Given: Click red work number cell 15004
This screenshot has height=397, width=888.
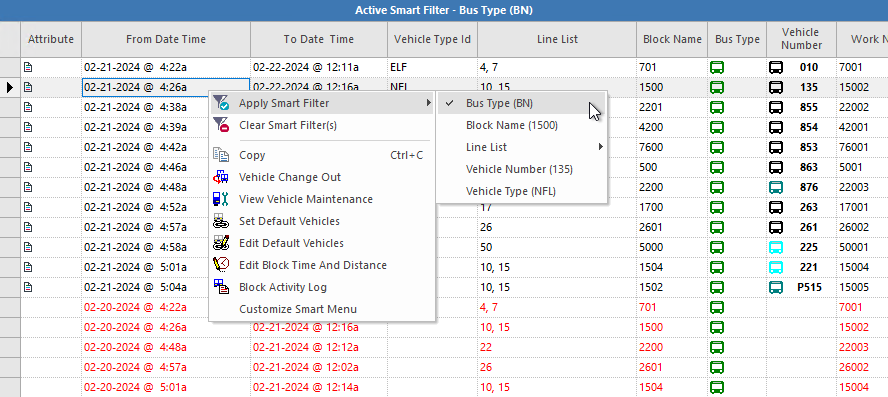Looking at the screenshot, I should 862,387.
